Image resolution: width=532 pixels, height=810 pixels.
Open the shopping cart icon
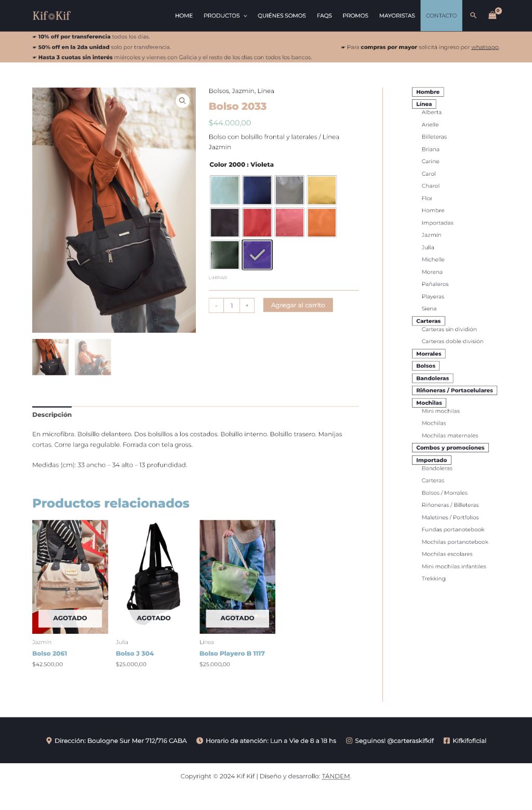(492, 15)
